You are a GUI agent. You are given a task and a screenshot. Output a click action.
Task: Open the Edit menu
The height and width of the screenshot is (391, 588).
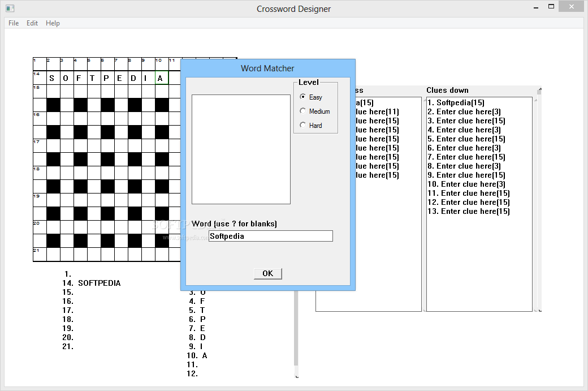pos(32,23)
